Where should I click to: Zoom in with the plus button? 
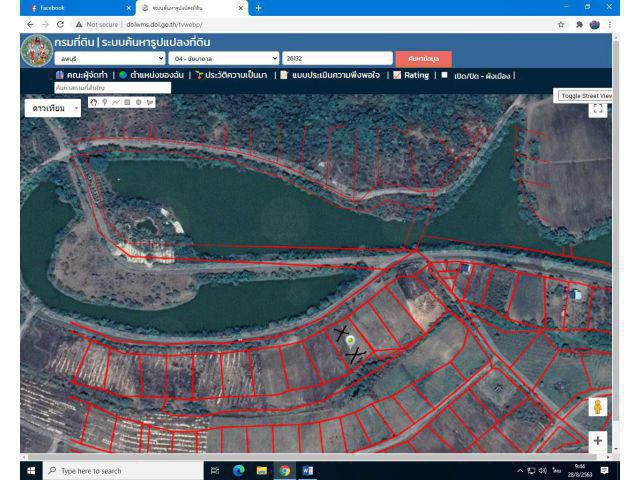[x=598, y=440]
